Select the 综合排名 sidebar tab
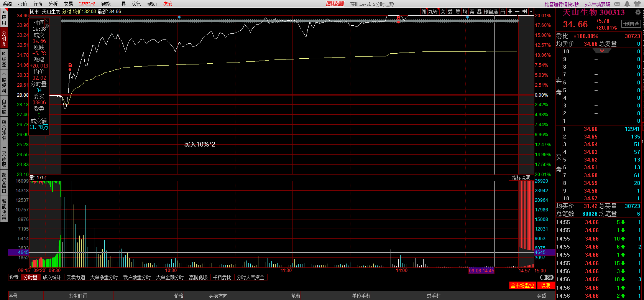The image size is (644, 300). pos(4,130)
